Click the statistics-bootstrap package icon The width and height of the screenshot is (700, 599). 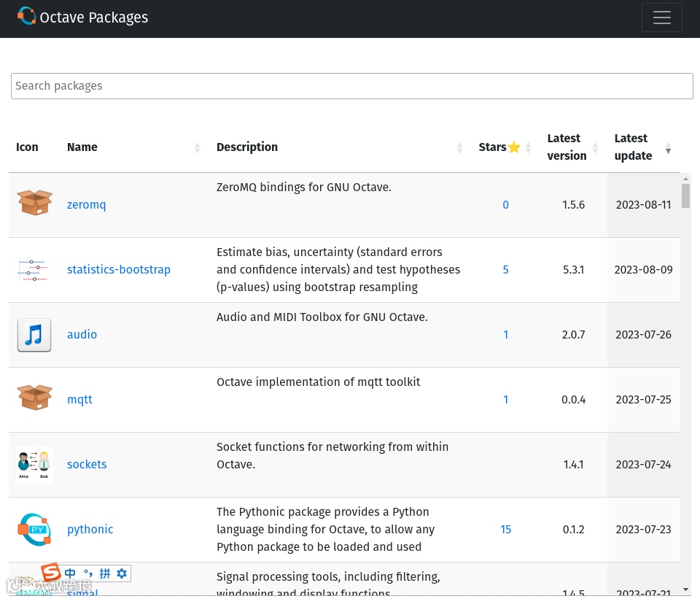[34, 269]
